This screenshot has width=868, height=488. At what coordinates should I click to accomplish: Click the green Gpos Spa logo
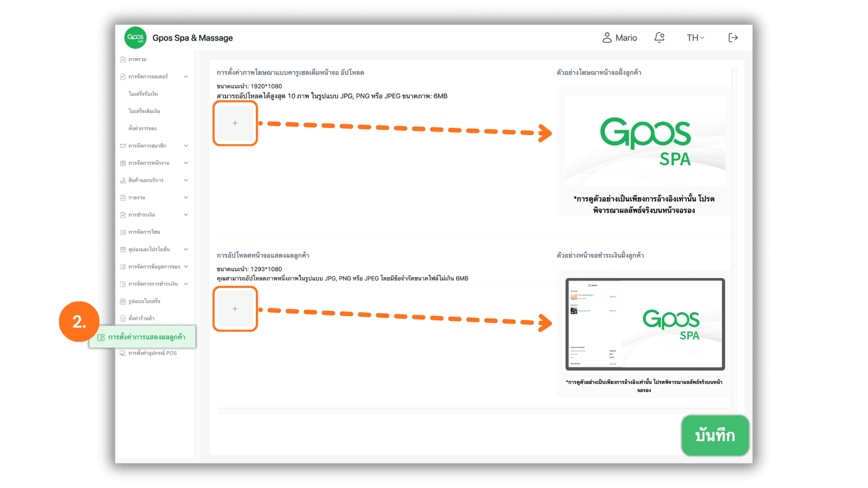135,38
